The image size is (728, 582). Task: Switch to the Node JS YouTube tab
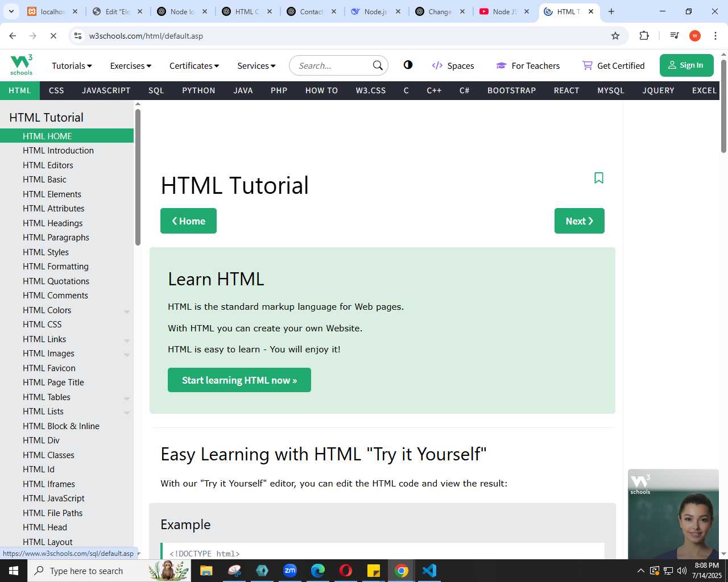(x=504, y=11)
